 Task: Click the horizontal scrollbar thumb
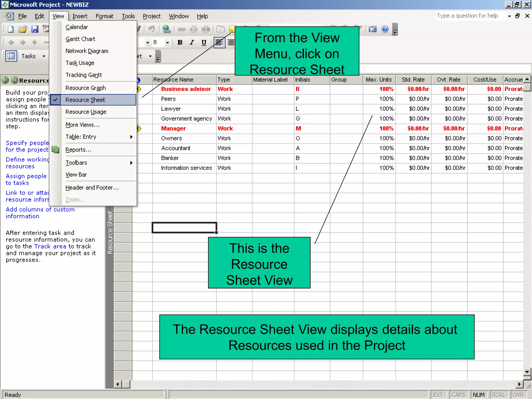point(126,384)
